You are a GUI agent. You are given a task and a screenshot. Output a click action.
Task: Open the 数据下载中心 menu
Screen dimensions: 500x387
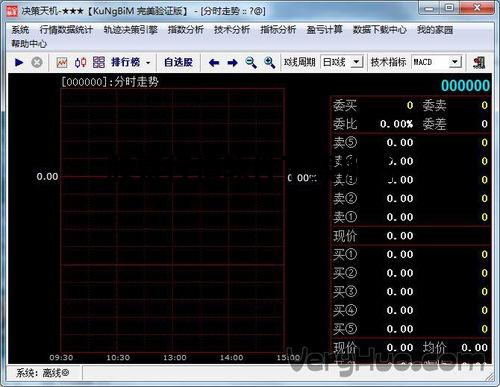pyautogui.click(x=380, y=30)
